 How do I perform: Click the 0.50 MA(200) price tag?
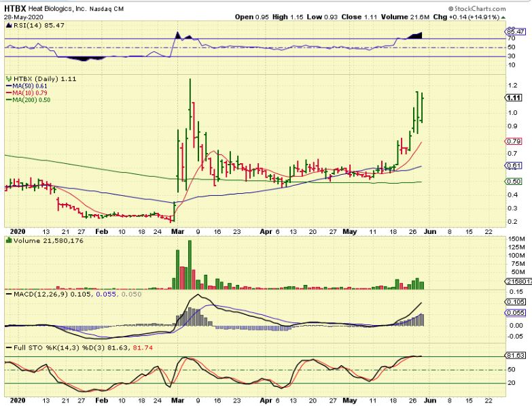pyautogui.click(x=514, y=182)
